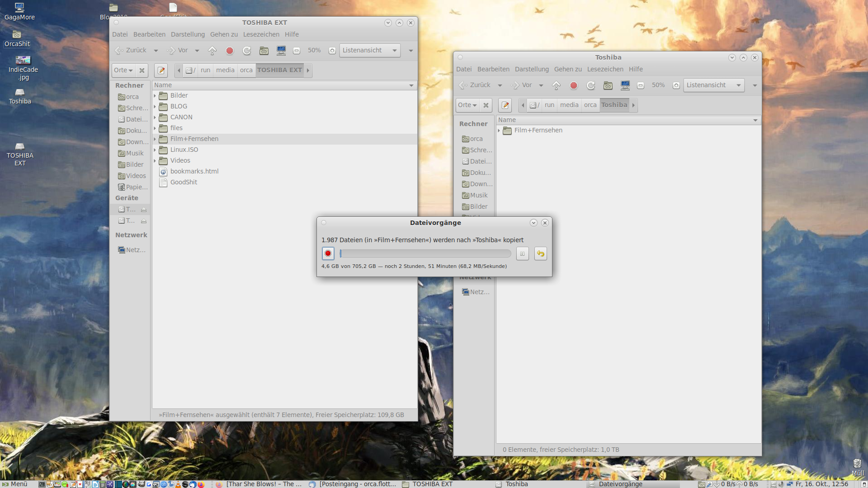Click the clock showing Fr, 16. Okt., 12:56

pyautogui.click(x=821, y=484)
